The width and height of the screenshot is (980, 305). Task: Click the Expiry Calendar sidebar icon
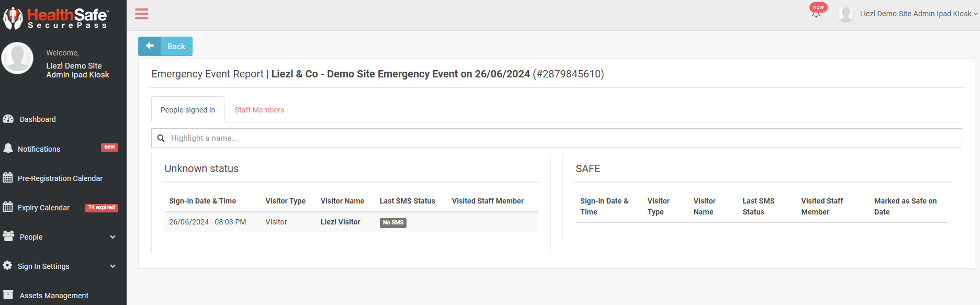pyautogui.click(x=8, y=207)
